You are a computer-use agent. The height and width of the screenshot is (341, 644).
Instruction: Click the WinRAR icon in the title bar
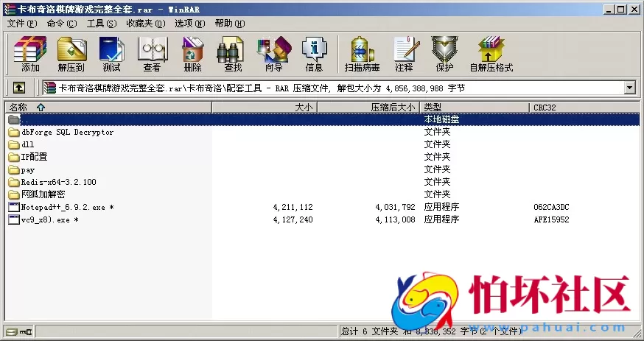[10, 9]
